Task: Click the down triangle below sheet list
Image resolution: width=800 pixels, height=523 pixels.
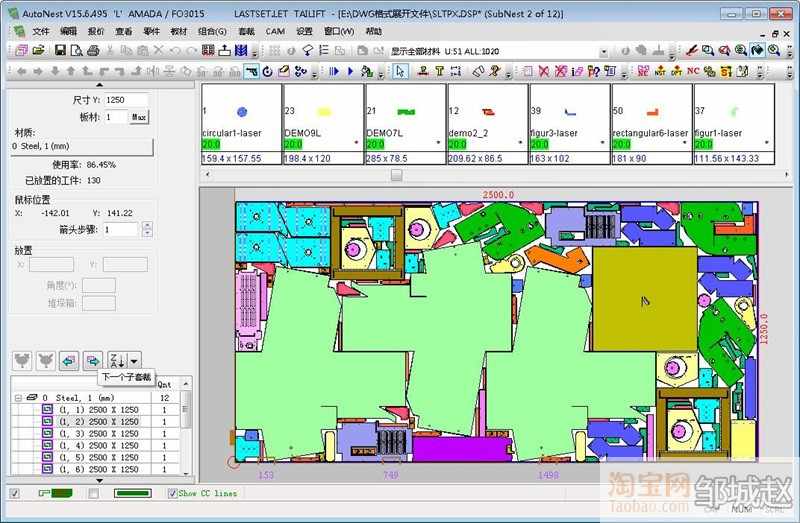Action: pos(99,480)
